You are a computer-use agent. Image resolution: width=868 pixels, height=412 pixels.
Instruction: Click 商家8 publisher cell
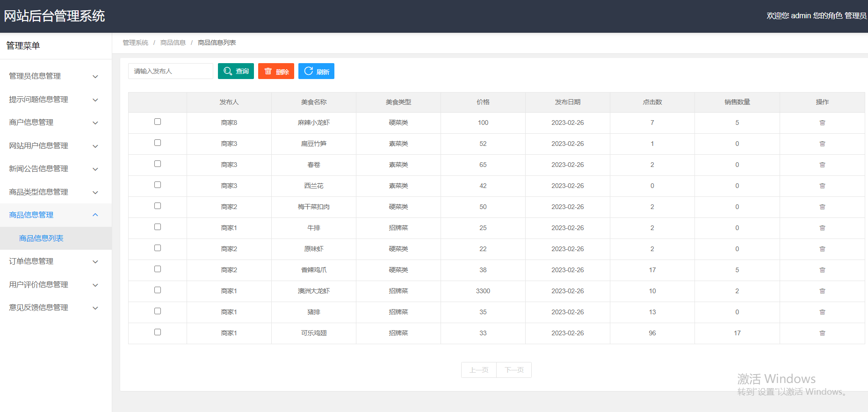[x=229, y=123]
